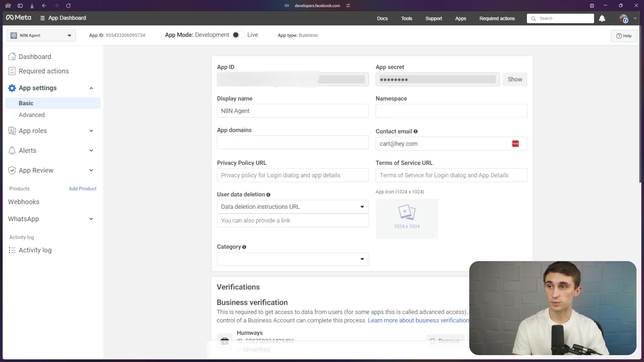
Task: Open the Data deletion instructions URL dropdown
Action: coord(293,207)
